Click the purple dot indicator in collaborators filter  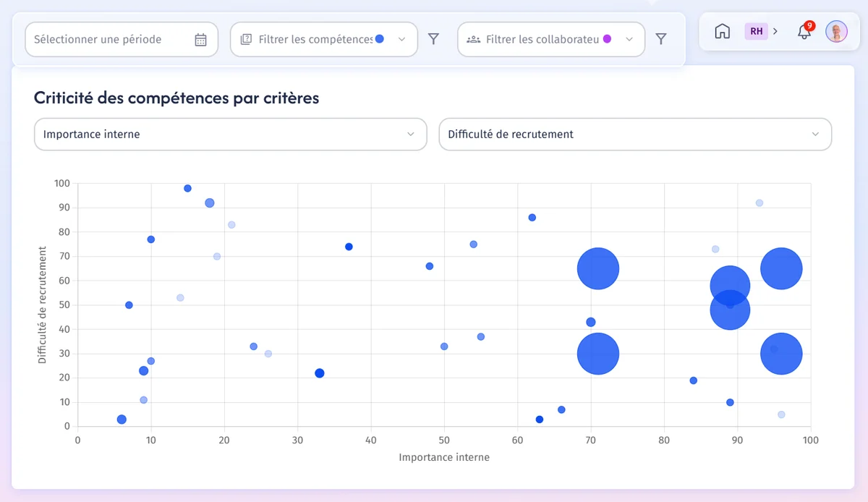pos(607,39)
